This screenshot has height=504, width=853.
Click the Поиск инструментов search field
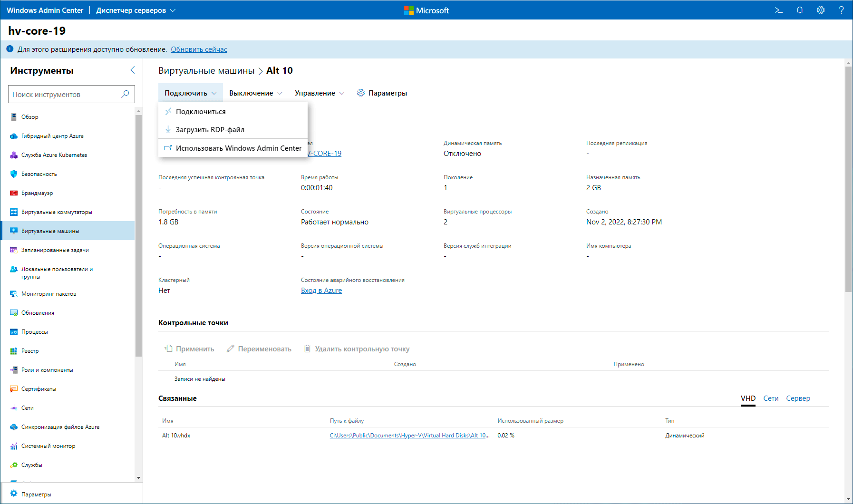(64, 94)
